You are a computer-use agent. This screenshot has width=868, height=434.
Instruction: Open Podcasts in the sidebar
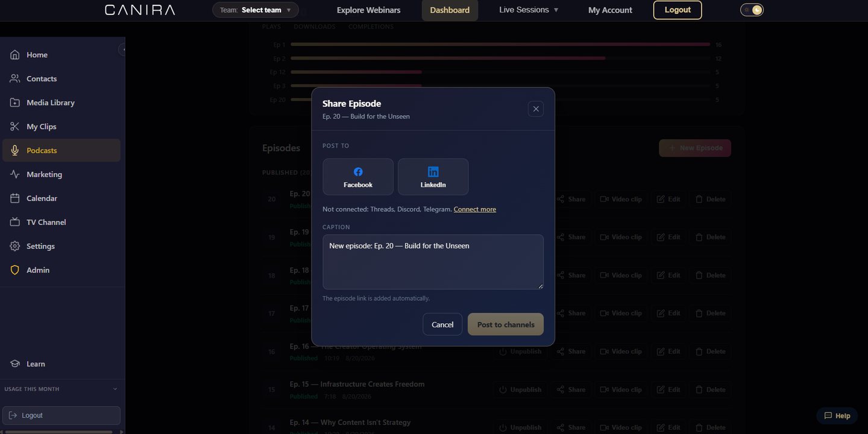61,151
